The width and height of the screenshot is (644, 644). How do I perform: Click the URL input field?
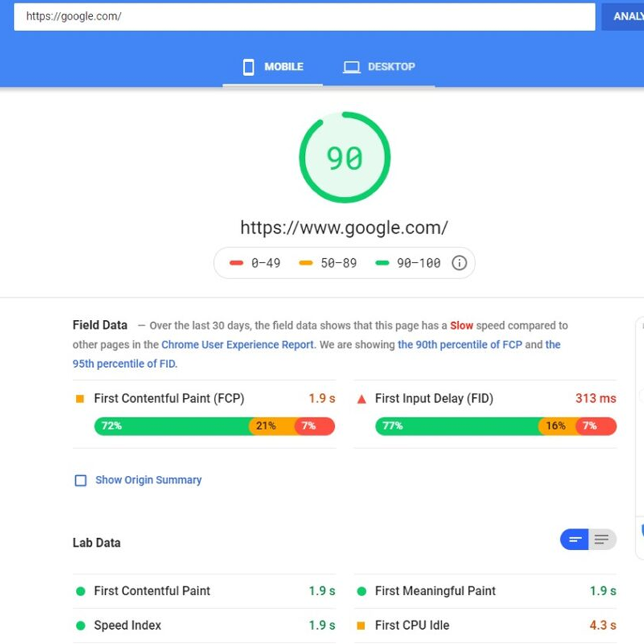click(304, 16)
